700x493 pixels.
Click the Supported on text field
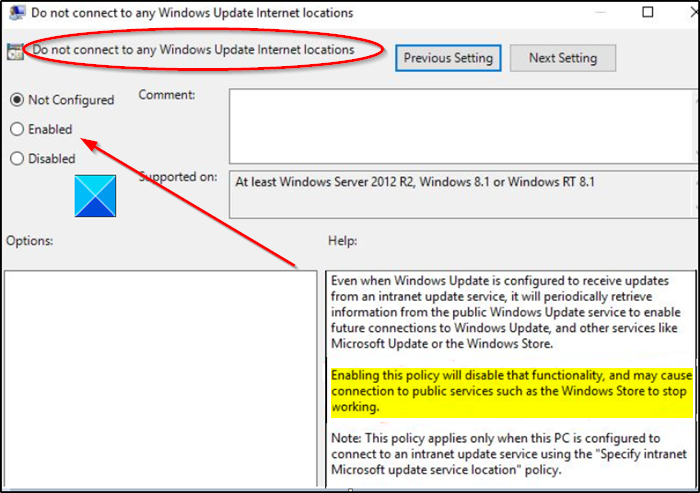462,194
